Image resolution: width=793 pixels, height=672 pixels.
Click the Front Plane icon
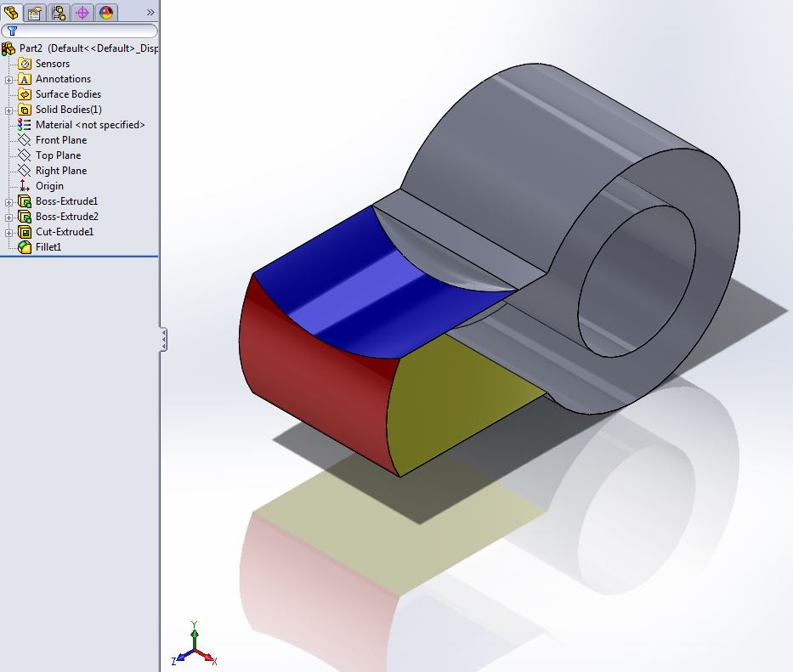pos(25,140)
